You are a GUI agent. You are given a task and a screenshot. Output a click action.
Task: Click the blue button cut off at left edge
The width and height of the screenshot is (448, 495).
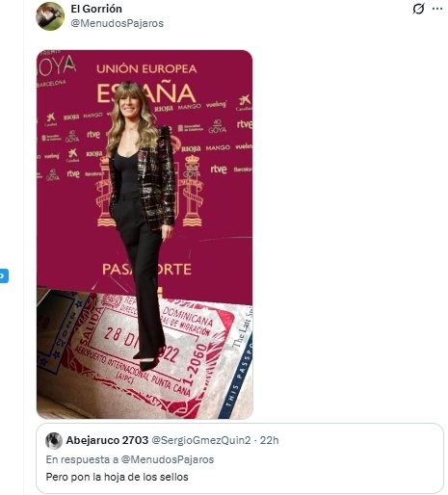pos(4,276)
